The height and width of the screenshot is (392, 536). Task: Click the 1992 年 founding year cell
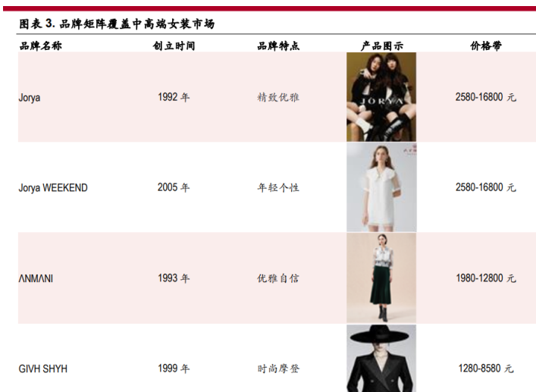coord(174,97)
